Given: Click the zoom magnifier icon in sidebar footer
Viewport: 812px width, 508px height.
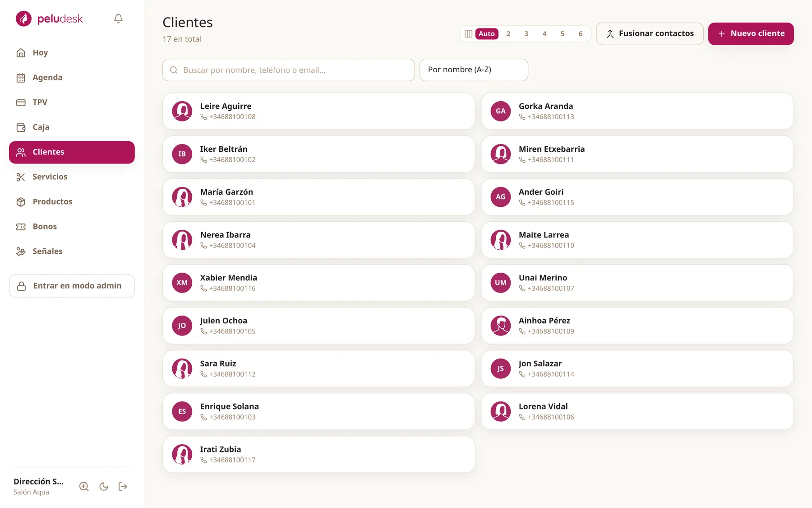Looking at the screenshot, I should 84,486.
